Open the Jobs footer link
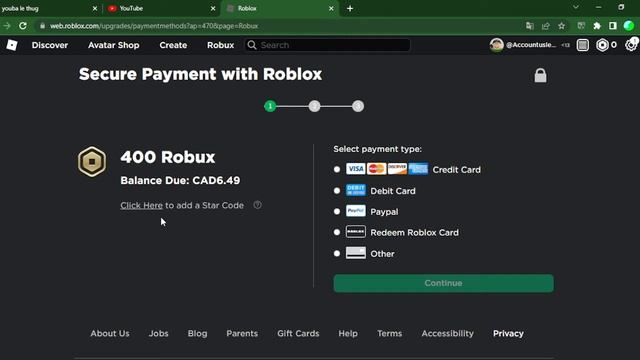 point(158,333)
